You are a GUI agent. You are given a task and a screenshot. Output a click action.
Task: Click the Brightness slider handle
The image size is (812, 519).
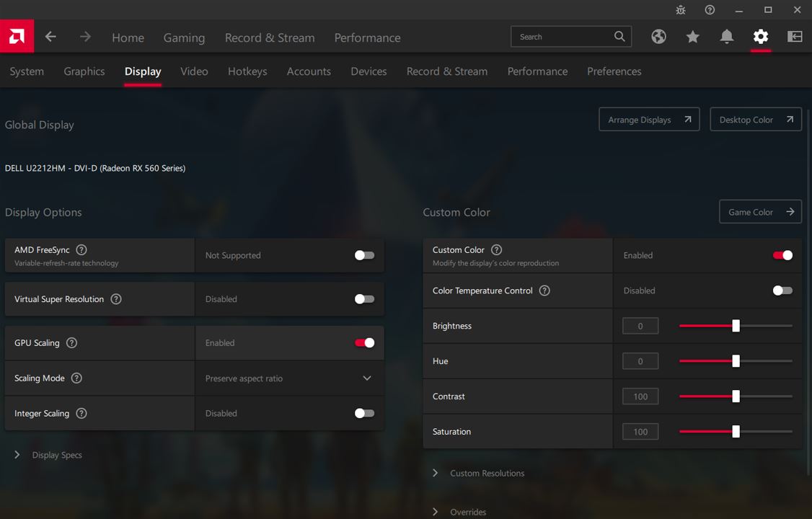[x=736, y=326]
